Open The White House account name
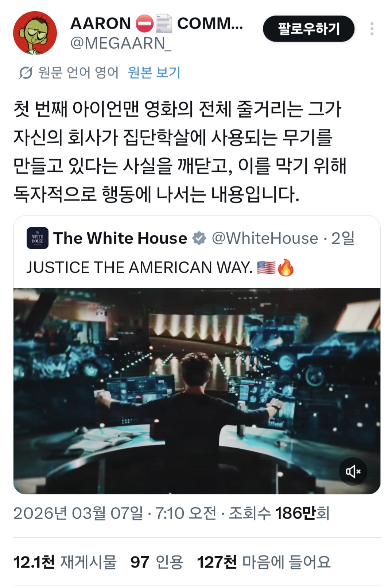Viewport: 392px width, 588px height. tap(120, 238)
